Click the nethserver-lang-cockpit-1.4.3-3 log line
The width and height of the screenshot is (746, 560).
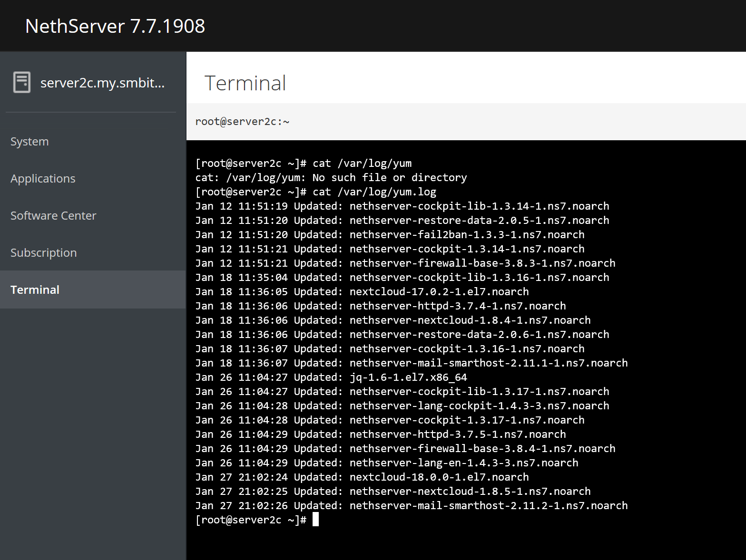click(402, 406)
